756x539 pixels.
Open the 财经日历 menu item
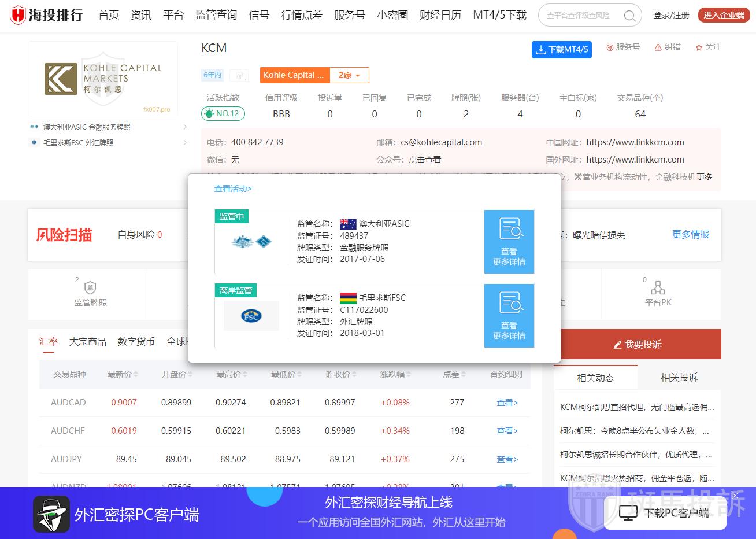tap(440, 15)
